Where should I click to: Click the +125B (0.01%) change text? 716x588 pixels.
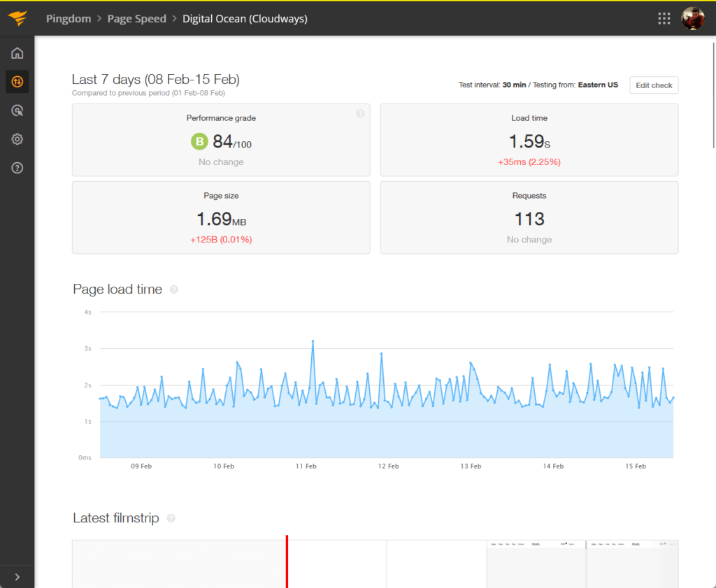(x=221, y=240)
